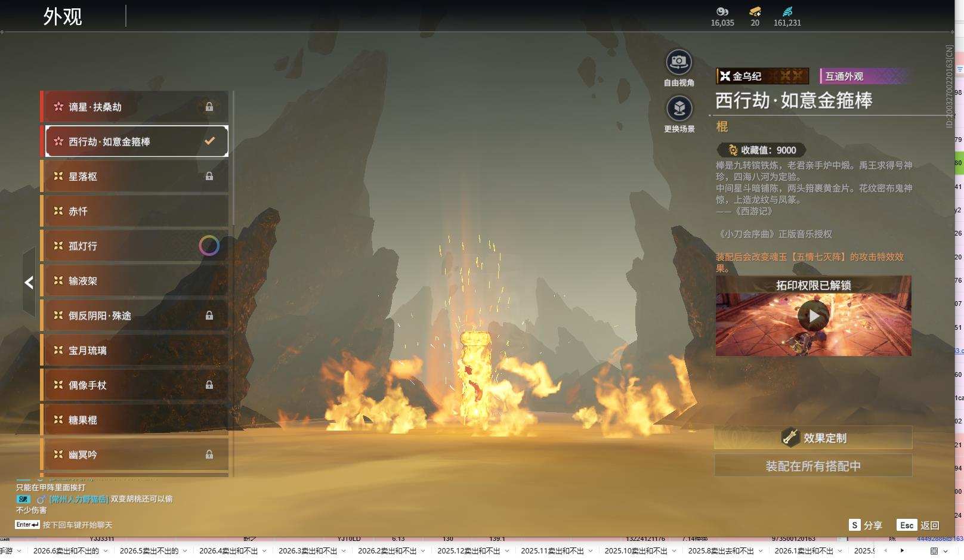
Task: Click the change scene icon (更换场景)
Action: click(679, 109)
